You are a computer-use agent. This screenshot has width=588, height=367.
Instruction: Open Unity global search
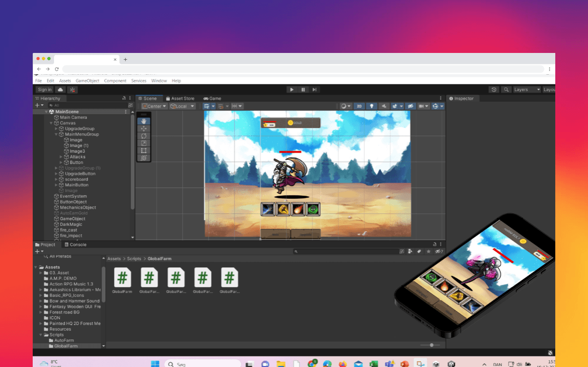pos(506,90)
